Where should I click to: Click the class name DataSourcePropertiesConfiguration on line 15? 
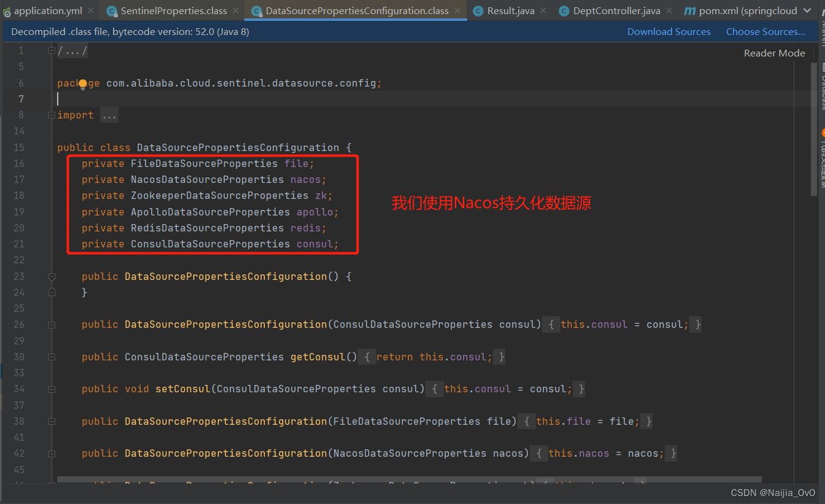point(238,147)
